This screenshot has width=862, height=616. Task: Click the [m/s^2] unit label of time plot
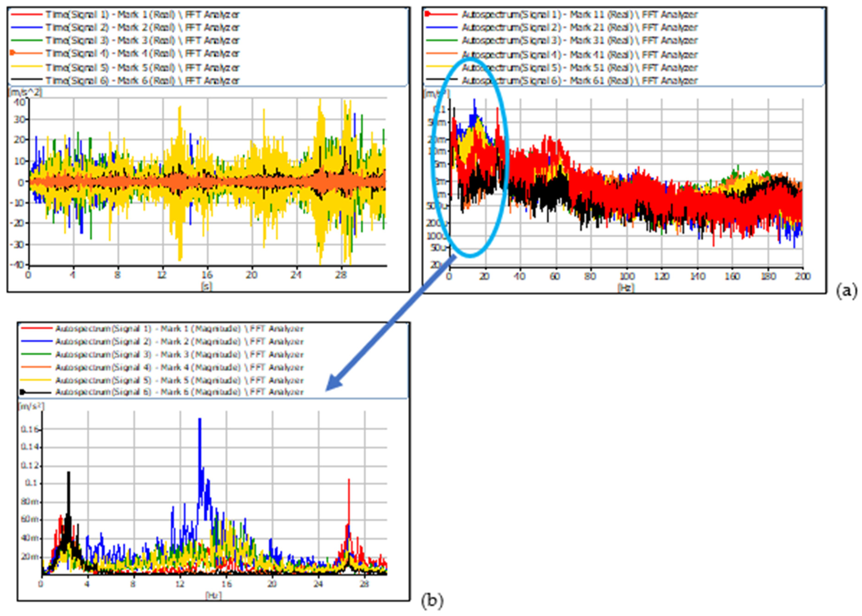pos(25,92)
